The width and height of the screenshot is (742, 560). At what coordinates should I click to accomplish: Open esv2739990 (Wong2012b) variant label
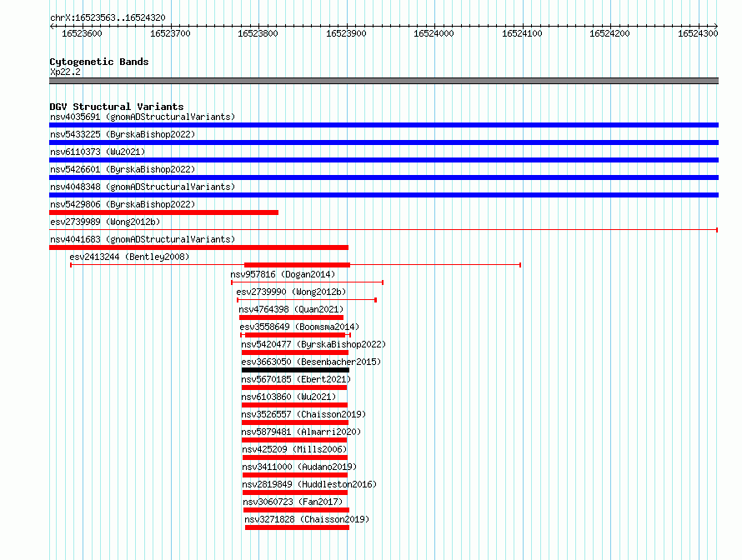[291, 292]
